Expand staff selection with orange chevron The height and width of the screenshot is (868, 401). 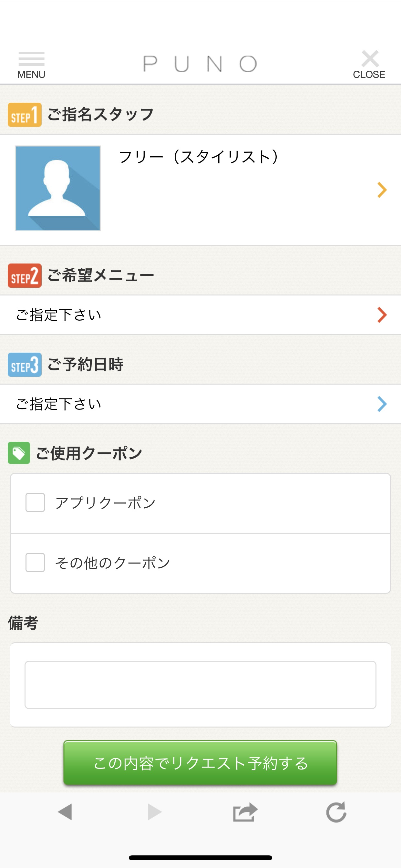pyautogui.click(x=382, y=190)
